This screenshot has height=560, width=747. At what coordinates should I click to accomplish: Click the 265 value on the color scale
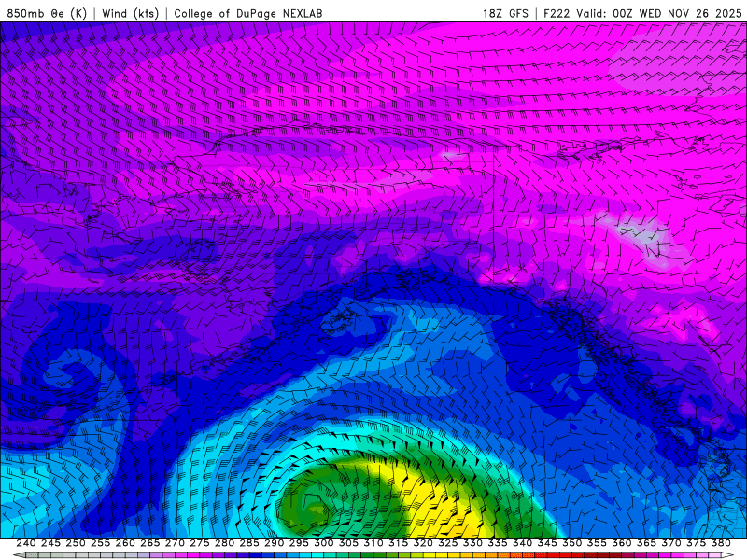click(150, 543)
